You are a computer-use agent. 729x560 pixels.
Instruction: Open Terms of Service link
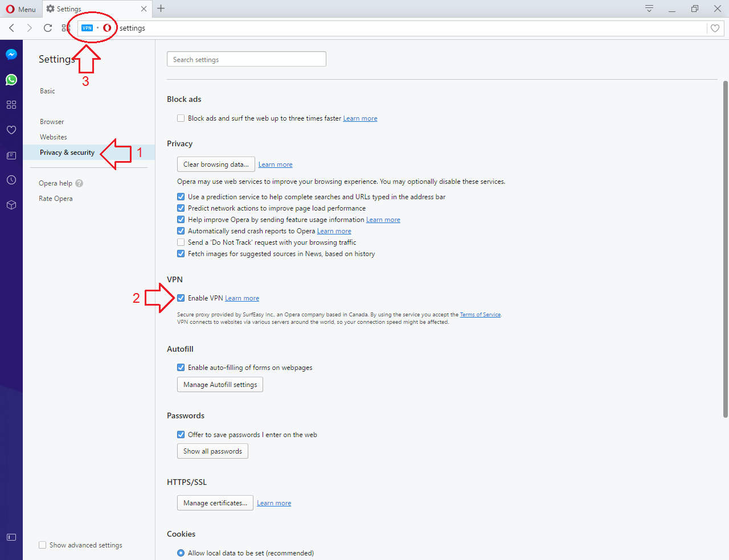(x=480, y=315)
